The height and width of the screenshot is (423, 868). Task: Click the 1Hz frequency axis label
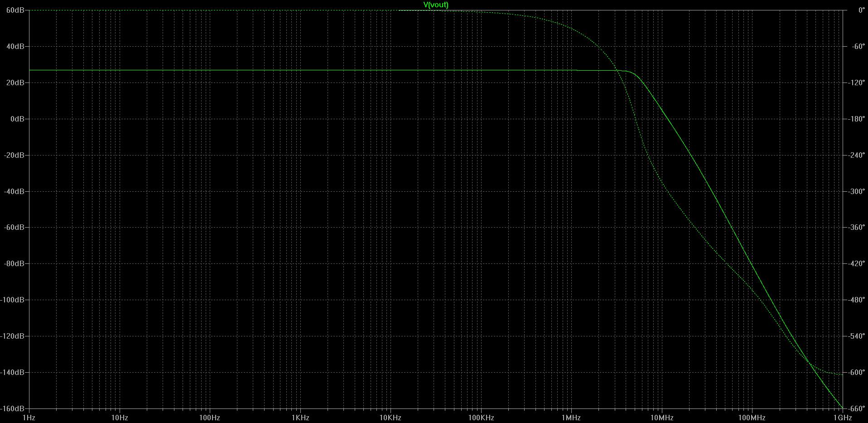pos(29,418)
